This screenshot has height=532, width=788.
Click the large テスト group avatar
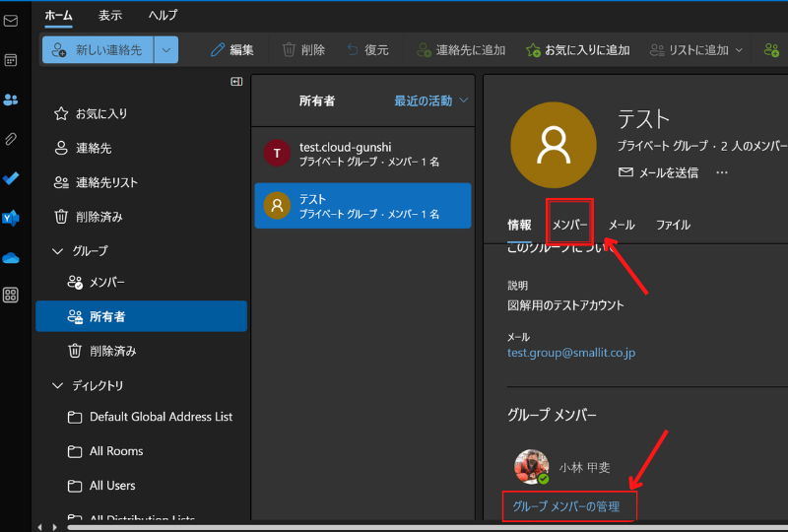[x=554, y=145]
